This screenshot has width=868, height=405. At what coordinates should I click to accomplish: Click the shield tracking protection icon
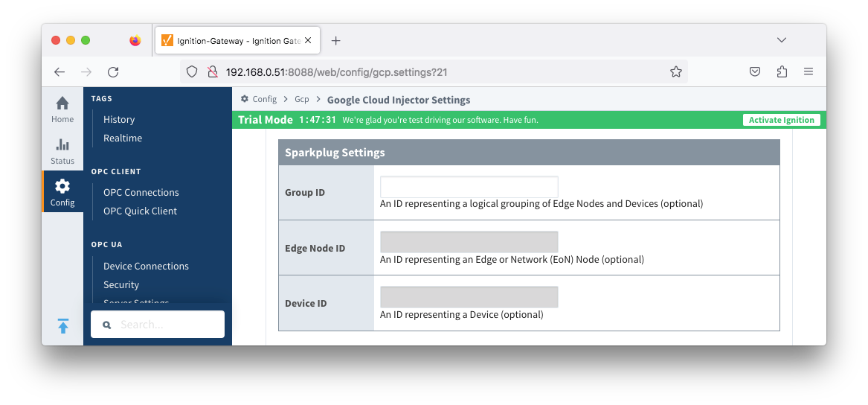(192, 72)
